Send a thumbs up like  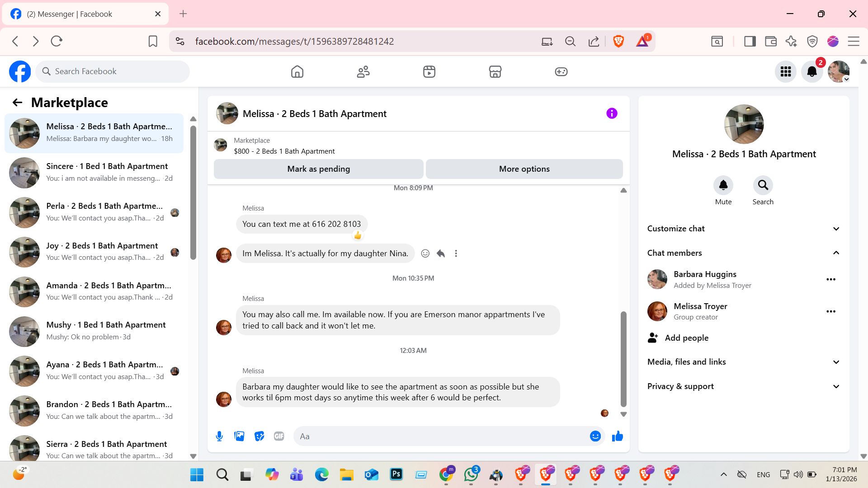point(618,436)
